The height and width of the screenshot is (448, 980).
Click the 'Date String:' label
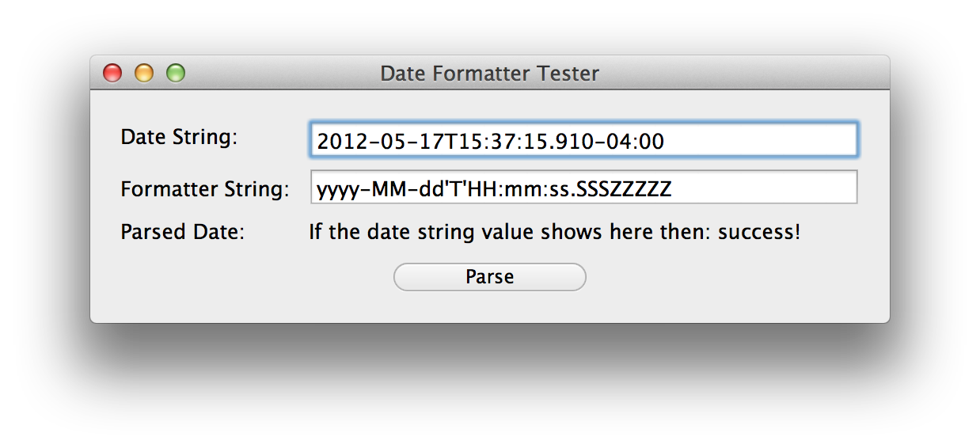(179, 137)
